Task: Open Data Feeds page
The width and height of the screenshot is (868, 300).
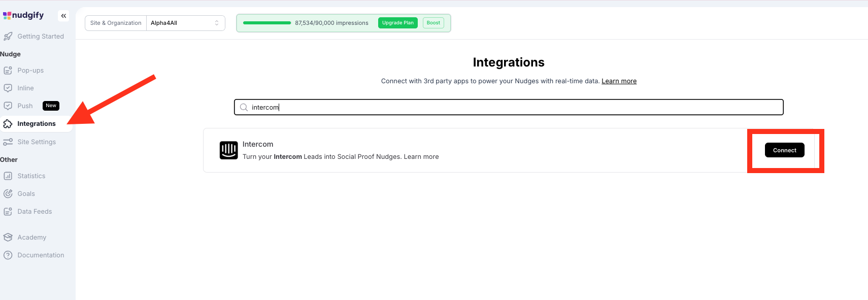Action: (x=35, y=212)
